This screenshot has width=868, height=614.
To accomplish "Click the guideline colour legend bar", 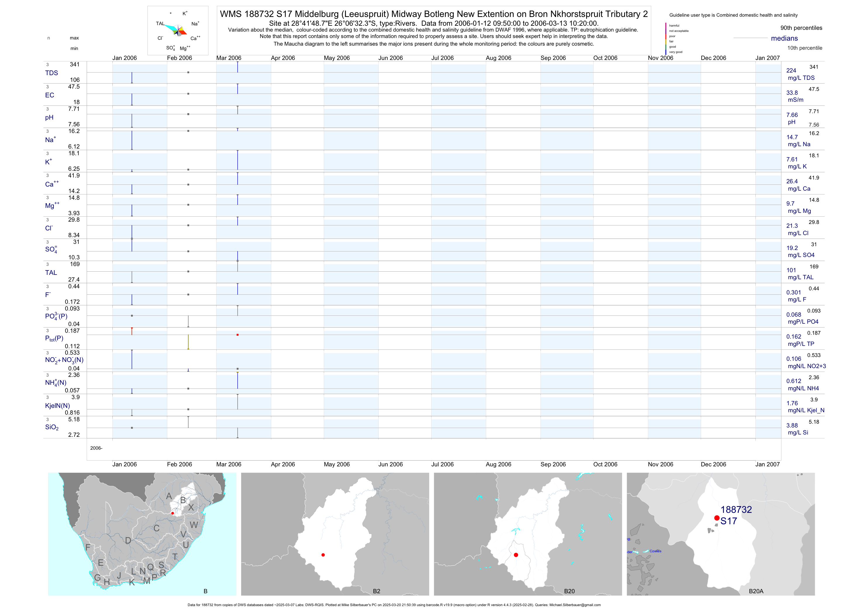I will 666,39.
